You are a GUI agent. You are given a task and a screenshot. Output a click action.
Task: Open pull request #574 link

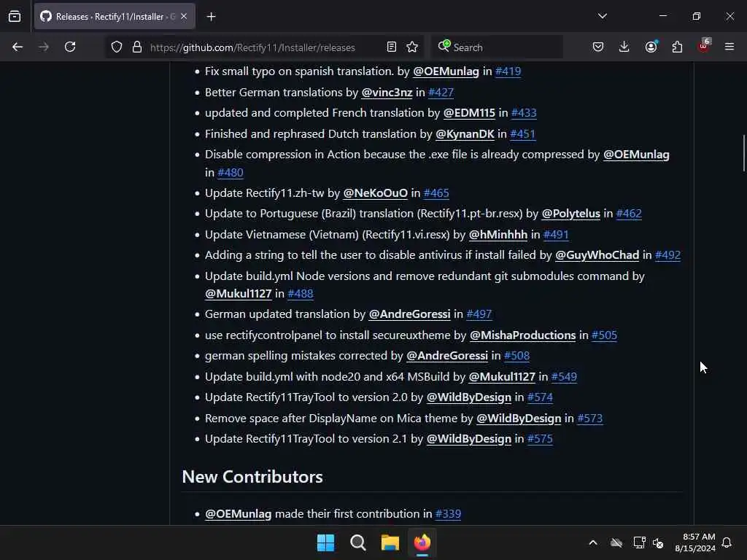click(x=541, y=397)
